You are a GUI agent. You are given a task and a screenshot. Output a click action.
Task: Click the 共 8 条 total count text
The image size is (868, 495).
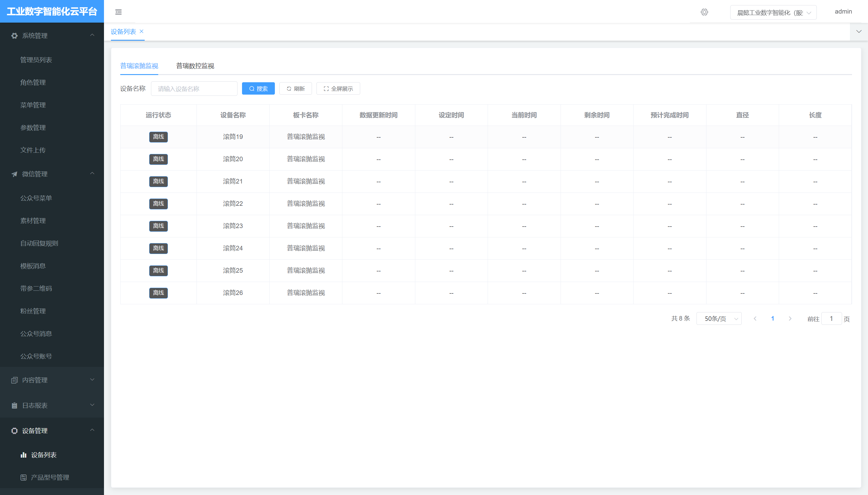point(680,318)
